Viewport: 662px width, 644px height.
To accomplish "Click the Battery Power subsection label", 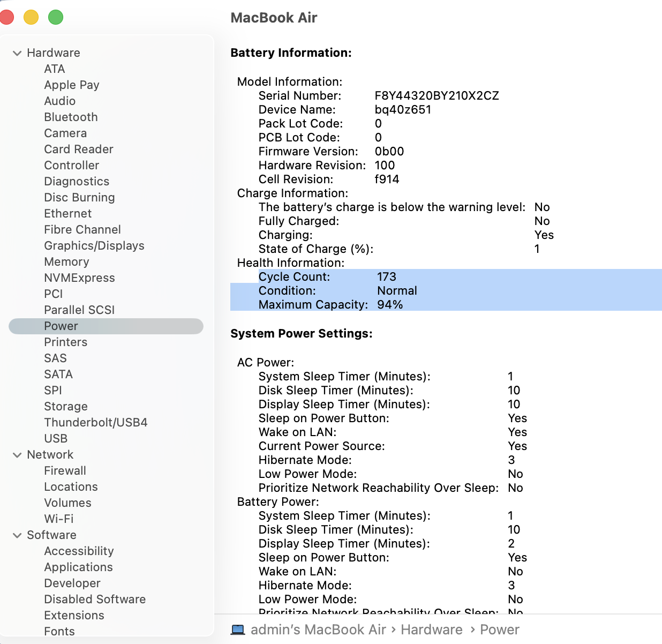I will pyautogui.click(x=278, y=502).
